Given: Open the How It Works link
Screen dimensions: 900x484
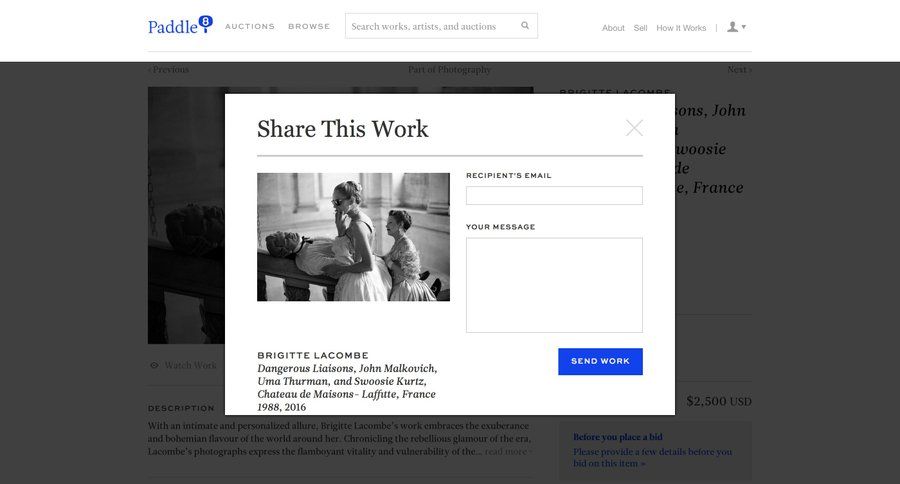Looking at the screenshot, I should pos(681,28).
